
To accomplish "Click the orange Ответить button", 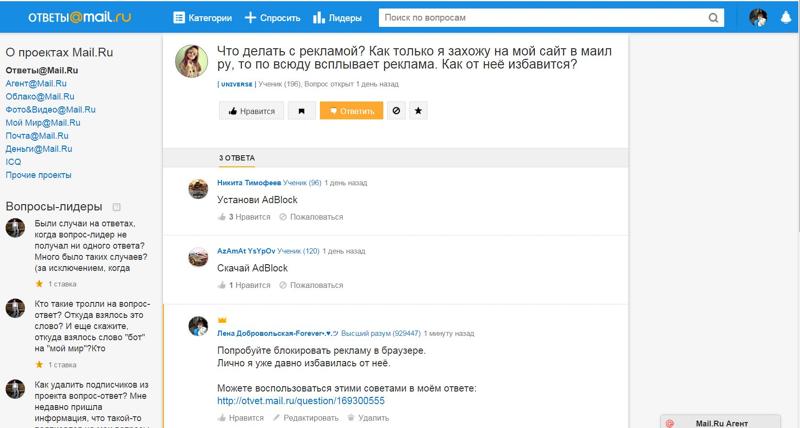I will [352, 111].
